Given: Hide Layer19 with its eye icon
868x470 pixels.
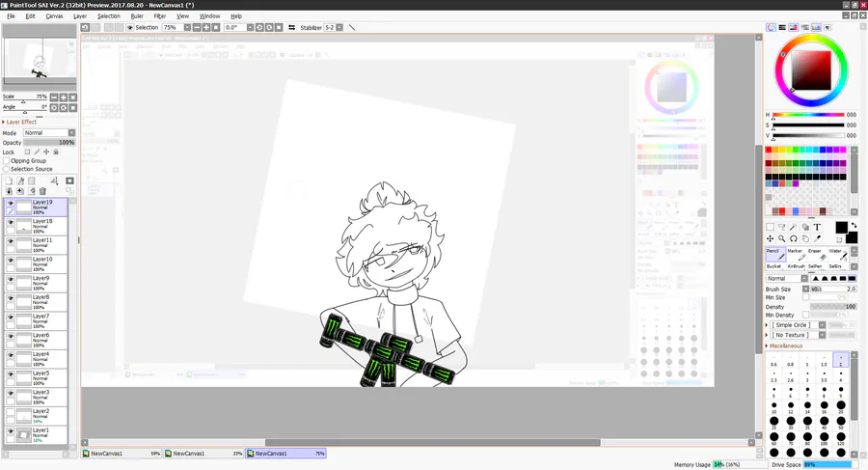Looking at the screenshot, I should [x=11, y=204].
